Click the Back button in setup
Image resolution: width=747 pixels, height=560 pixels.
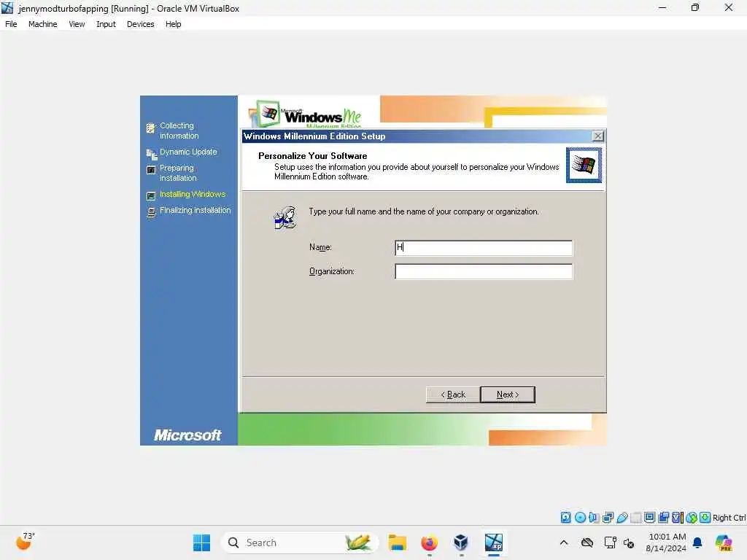pyautogui.click(x=452, y=394)
